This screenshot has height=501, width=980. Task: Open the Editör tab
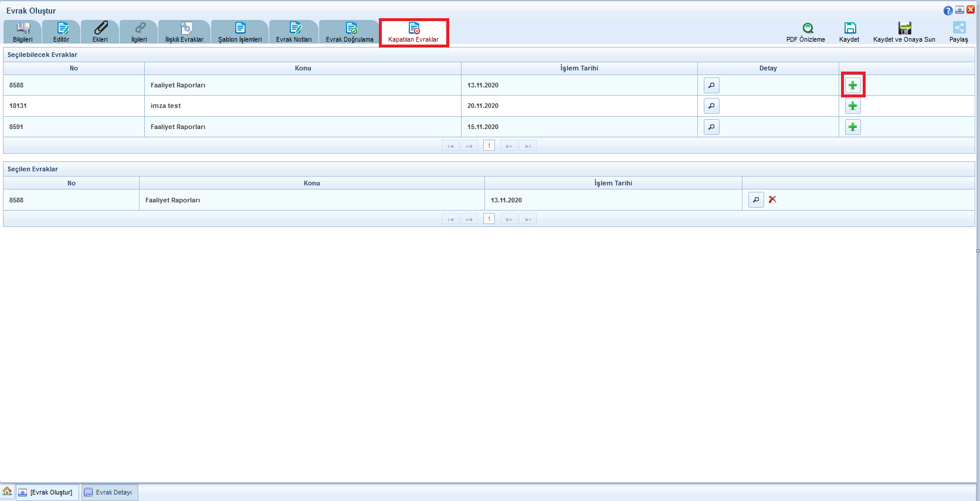pos(62,32)
